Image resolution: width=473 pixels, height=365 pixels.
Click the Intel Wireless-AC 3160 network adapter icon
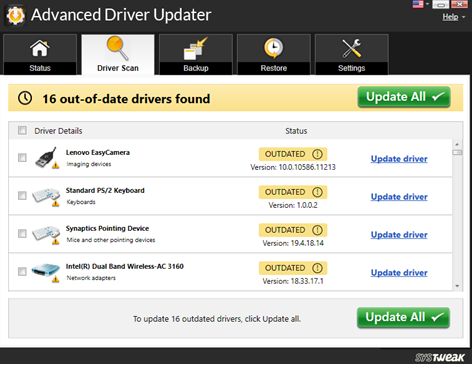click(x=46, y=272)
